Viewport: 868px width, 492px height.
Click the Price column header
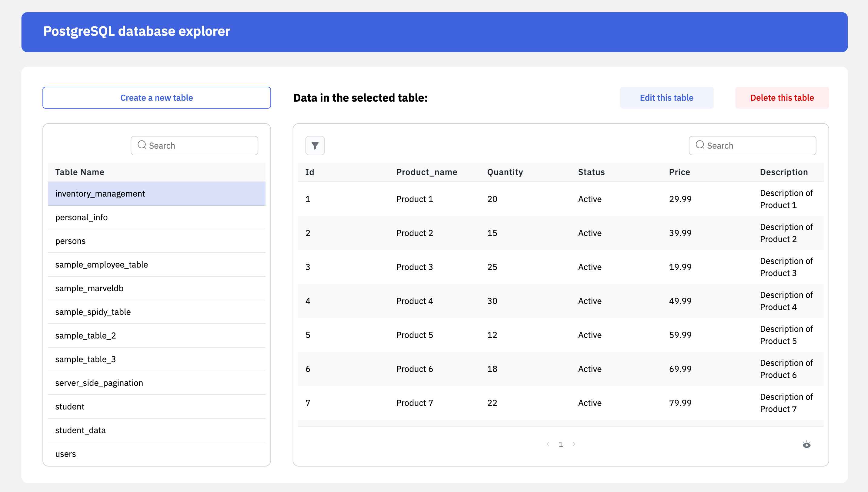679,172
